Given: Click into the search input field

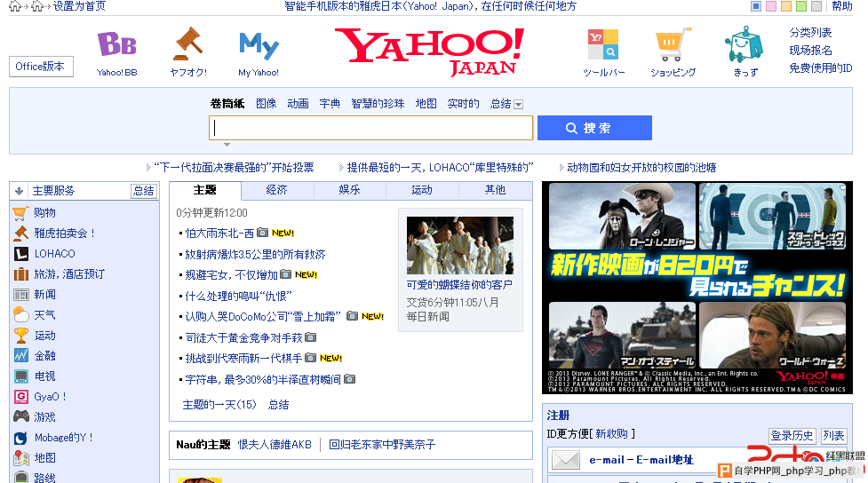Looking at the screenshot, I should (370, 128).
